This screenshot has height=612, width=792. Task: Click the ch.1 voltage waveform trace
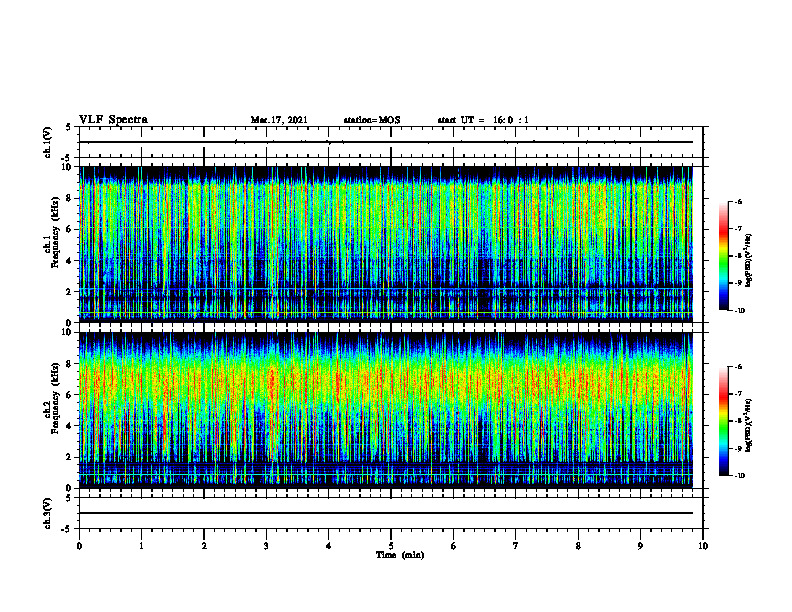click(386, 142)
